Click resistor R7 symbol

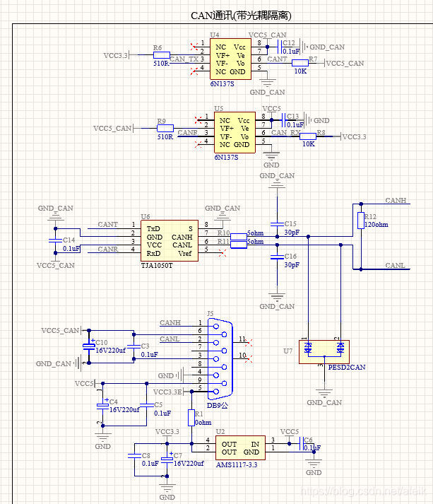click(x=300, y=63)
